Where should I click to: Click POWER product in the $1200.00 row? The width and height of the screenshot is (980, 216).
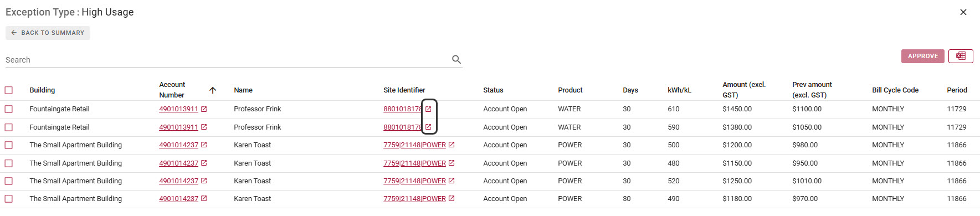(570, 145)
